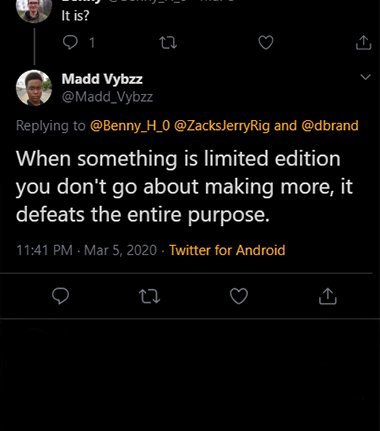Open the 'It is?' reply text
The width and height of the screenshot is (380, 431).
pyautogui.click(x=75, y=16)
